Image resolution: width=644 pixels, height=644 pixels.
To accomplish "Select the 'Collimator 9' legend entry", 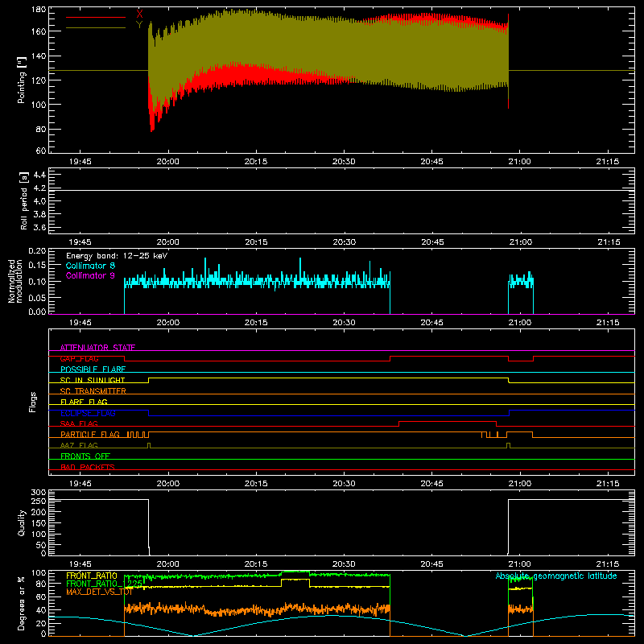I will point(90,275).
